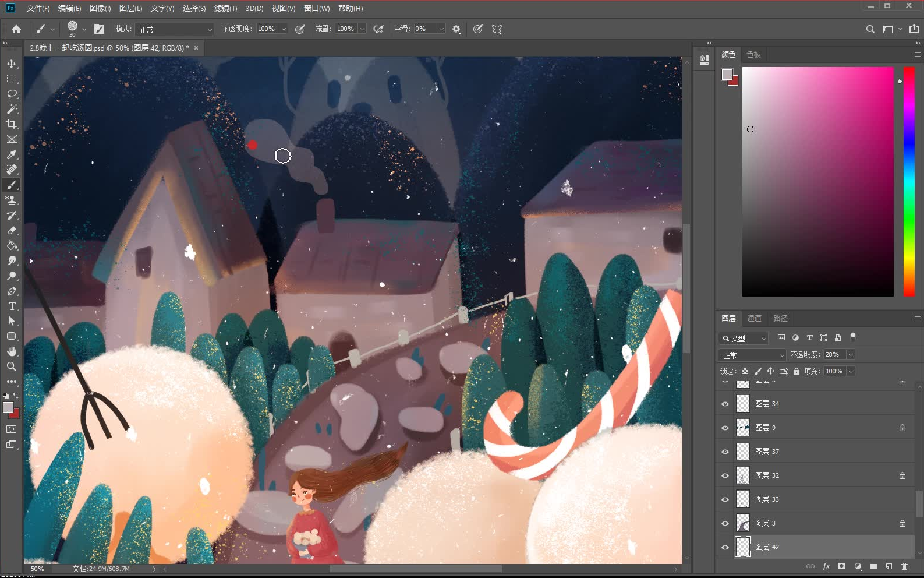The image size is (924, 578).
Task: Select the Dodge tool
Action: tap(12, 276)
